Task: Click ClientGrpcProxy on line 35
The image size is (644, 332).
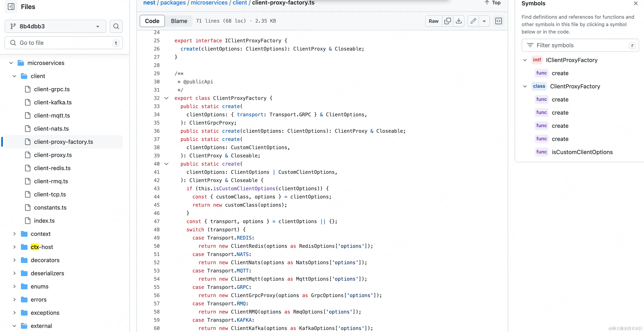Action: click(x=211, y=123)
